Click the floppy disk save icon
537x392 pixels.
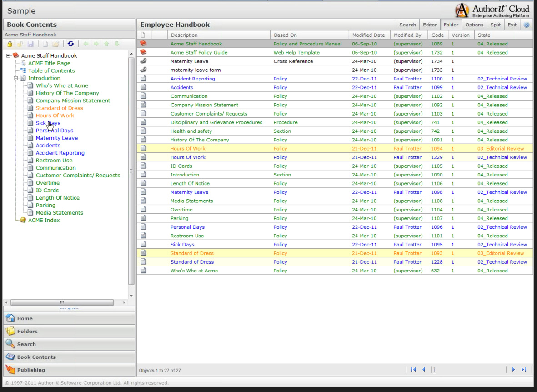pos(30,44)
